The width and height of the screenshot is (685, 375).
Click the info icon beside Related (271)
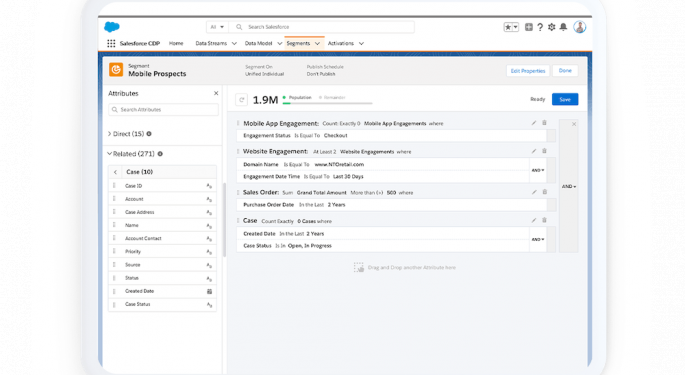(160, 154)
